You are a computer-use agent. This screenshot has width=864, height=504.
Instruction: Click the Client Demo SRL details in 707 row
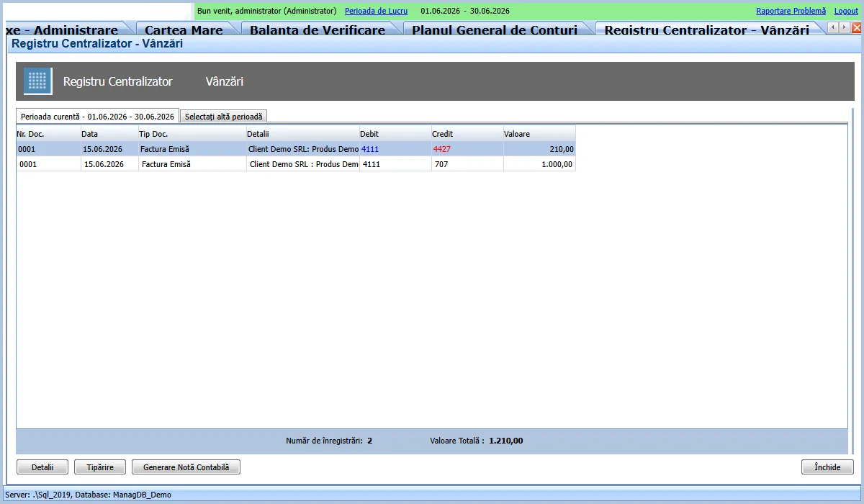point(303,164)
